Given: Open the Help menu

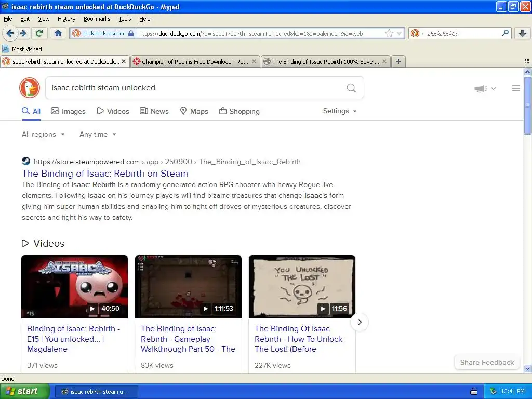Looking at the screenshot, I should (144, 19).
